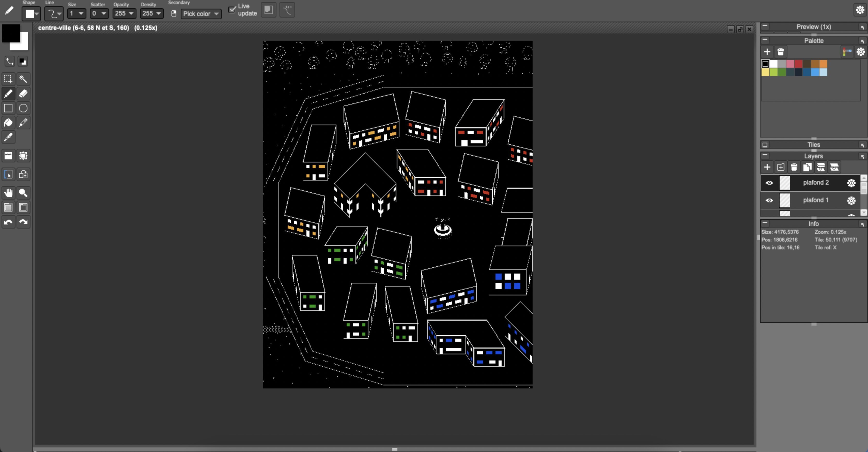This screenshot has height=452, width=868.
Task: Select the Tile Placer tool
Action: pos(8,155)
